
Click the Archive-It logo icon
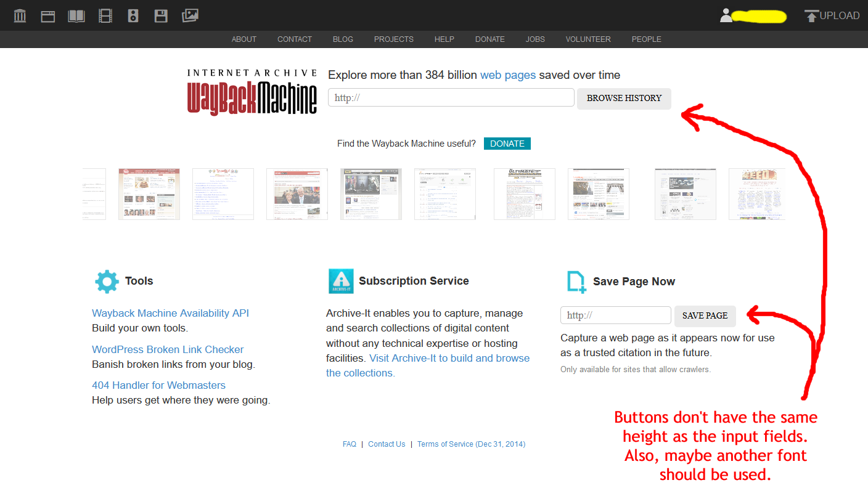point(341,281)
